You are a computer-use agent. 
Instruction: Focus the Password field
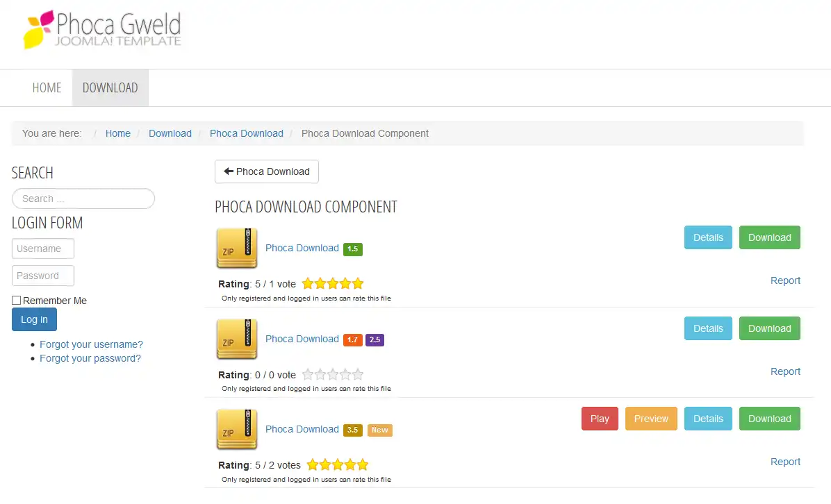pyautogui.click(x=43, y=276)
